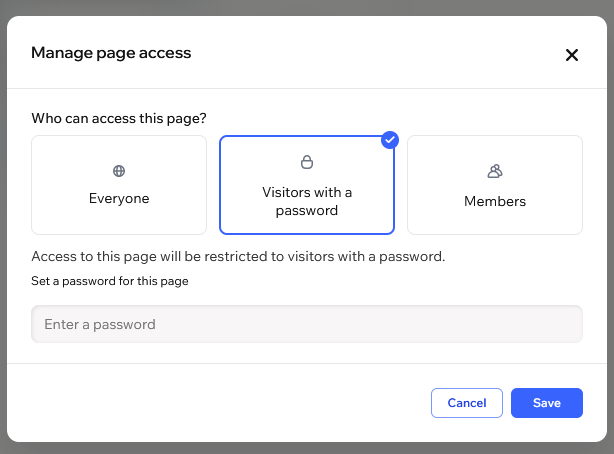614x454 pixels.
Task: Click the blue checkmark badge on selected option
Action: point(390,141)
